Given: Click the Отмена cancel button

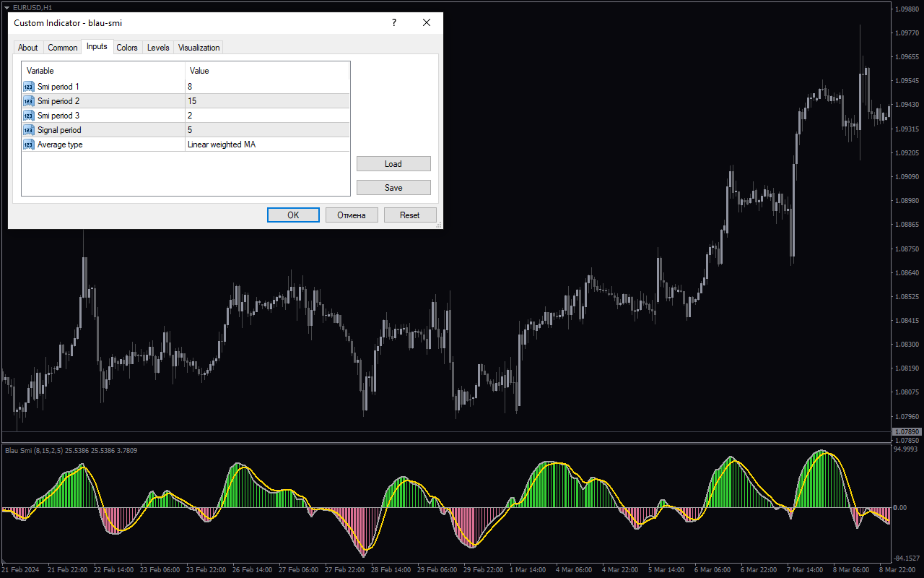Looking at the screenshot, I should click(x=352, y=215).
